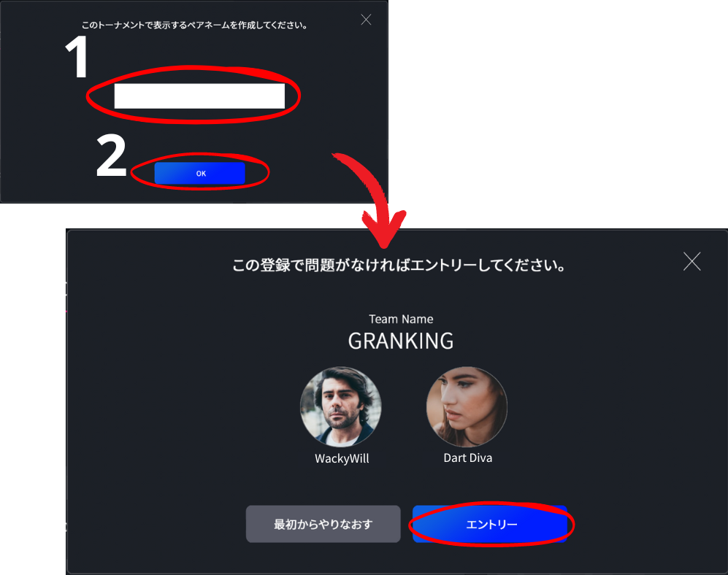Click the エントリー button
The image size is (728, 575).
pos(490,525)
